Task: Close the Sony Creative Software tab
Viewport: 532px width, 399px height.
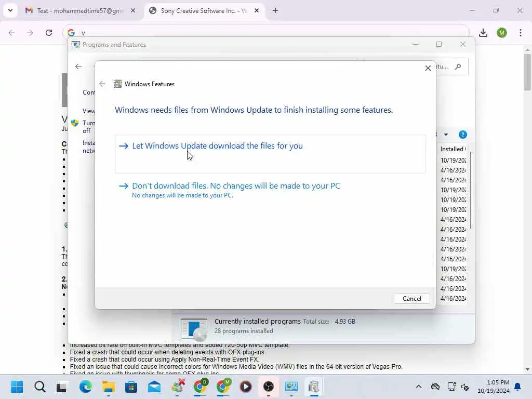Action: click(257, 10)
